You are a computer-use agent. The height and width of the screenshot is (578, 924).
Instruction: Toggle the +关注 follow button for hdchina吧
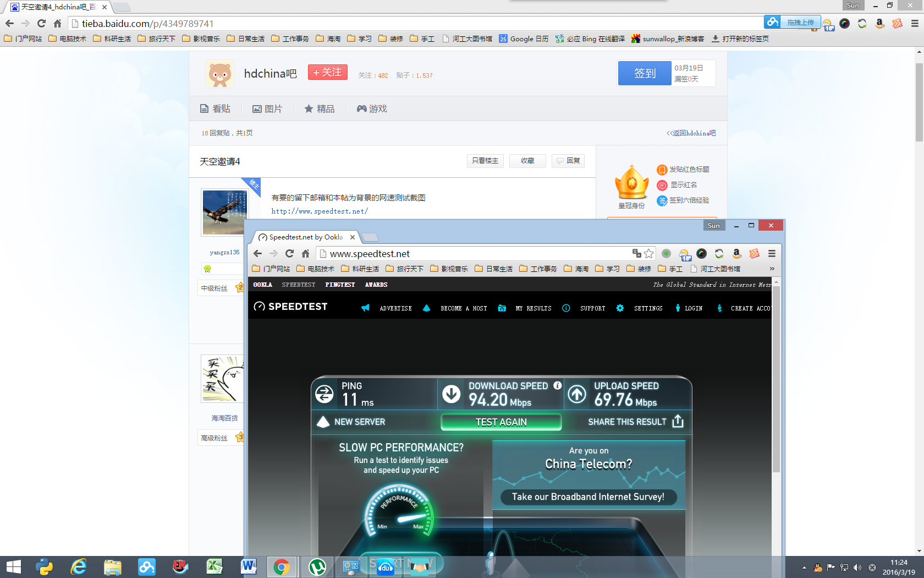[x=328, y=72]
